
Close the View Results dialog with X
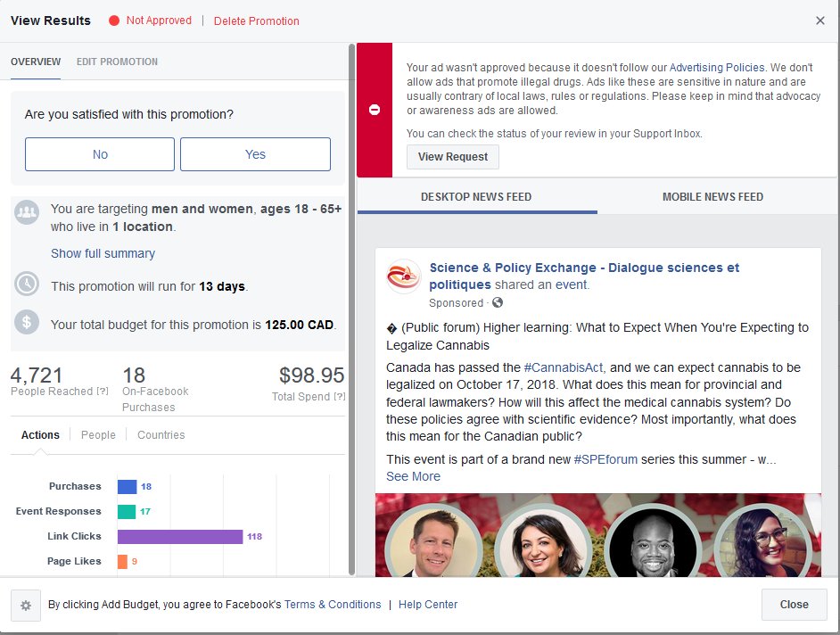point(819,21)
